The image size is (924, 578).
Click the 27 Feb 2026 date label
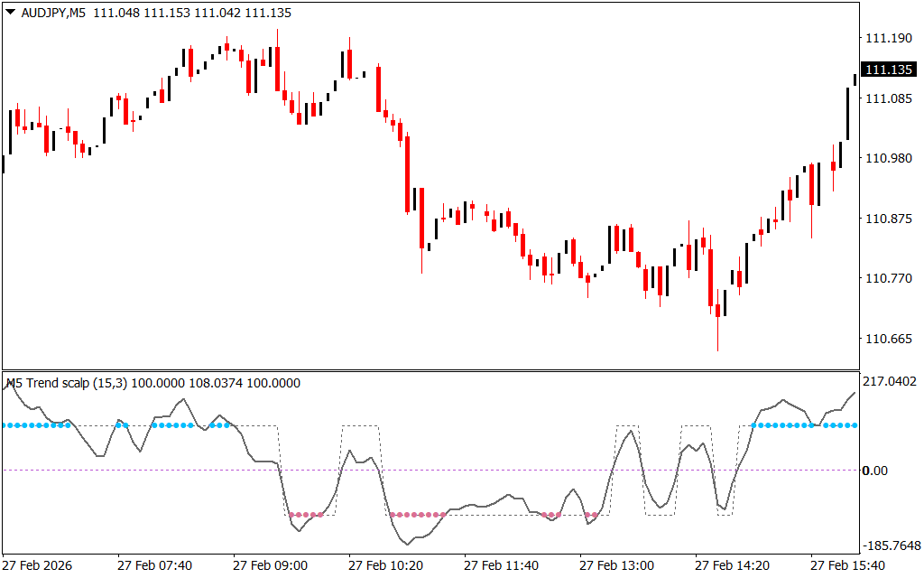point(39,565)
